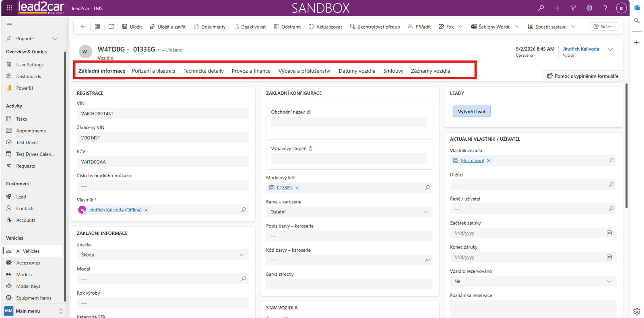This screenshot has width=644, height=318.
Task: Open Dokumenty from the command bar
Action: [210, 27]
